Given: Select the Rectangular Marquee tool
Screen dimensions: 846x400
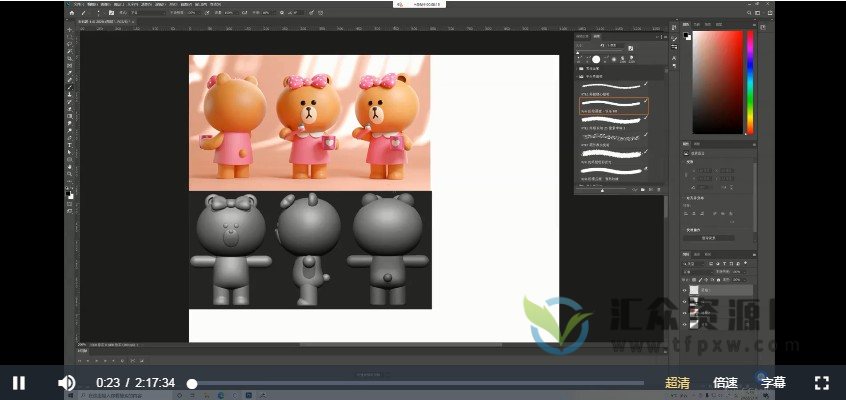Looking at the screenshot, I should tap(70, 37).
